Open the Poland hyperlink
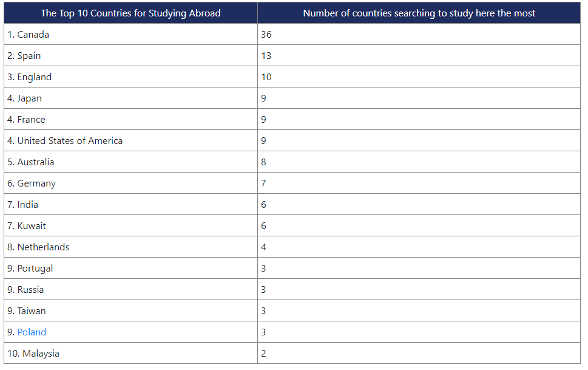 click(32, 332)
